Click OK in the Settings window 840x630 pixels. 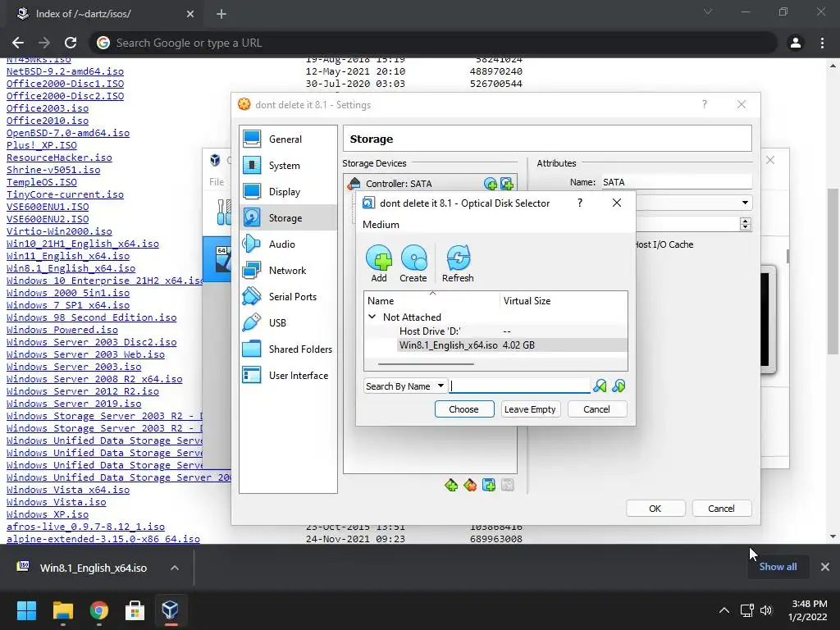coord(655,509)
